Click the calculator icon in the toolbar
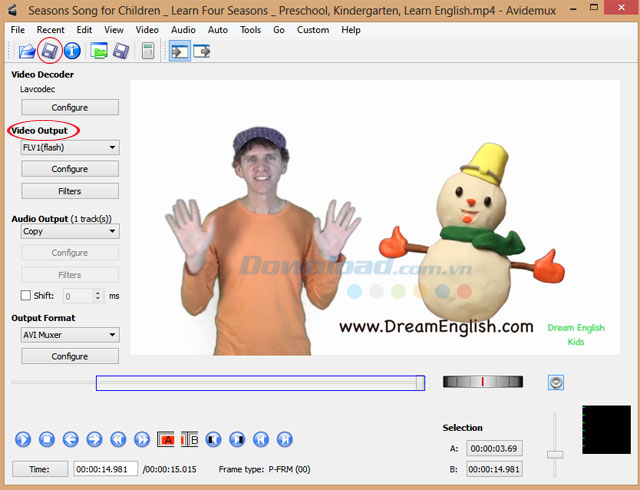The height and width of the screenshot is (490, 640). pos(148,51)
